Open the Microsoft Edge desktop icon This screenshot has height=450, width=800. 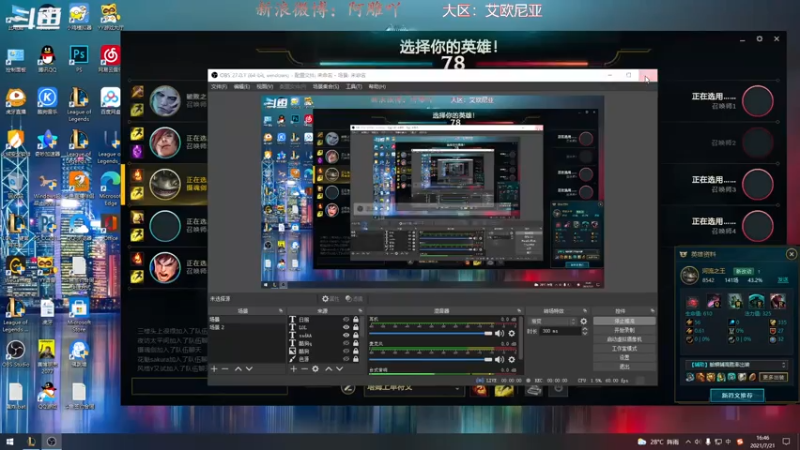tap(110, 189)
